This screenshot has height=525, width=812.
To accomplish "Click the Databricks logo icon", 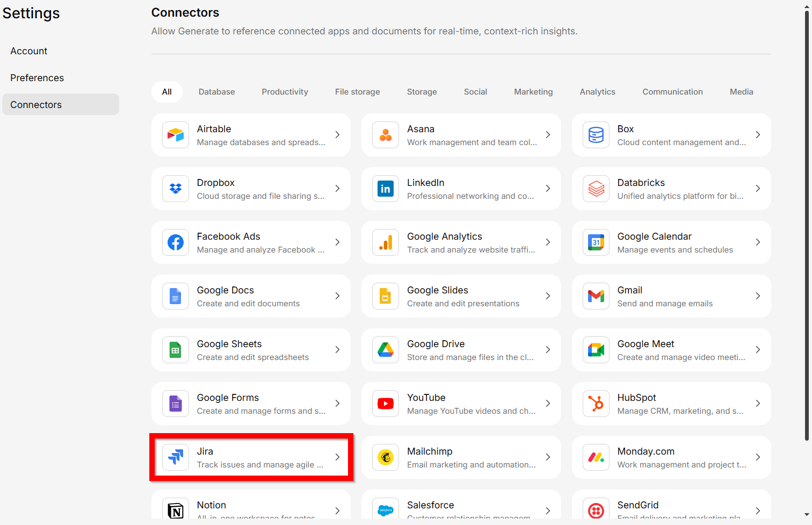I will pyautogui.click(x=596, y=189).
